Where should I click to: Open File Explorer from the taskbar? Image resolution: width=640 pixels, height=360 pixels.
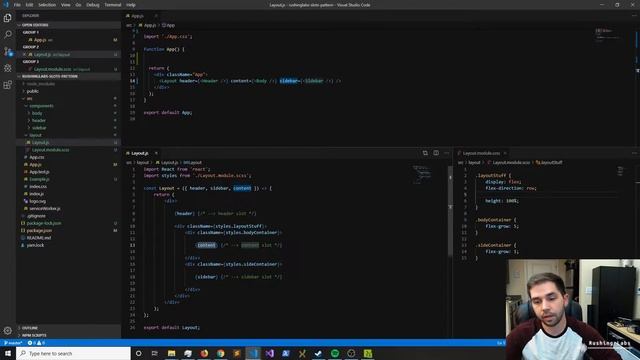point(171,353)
